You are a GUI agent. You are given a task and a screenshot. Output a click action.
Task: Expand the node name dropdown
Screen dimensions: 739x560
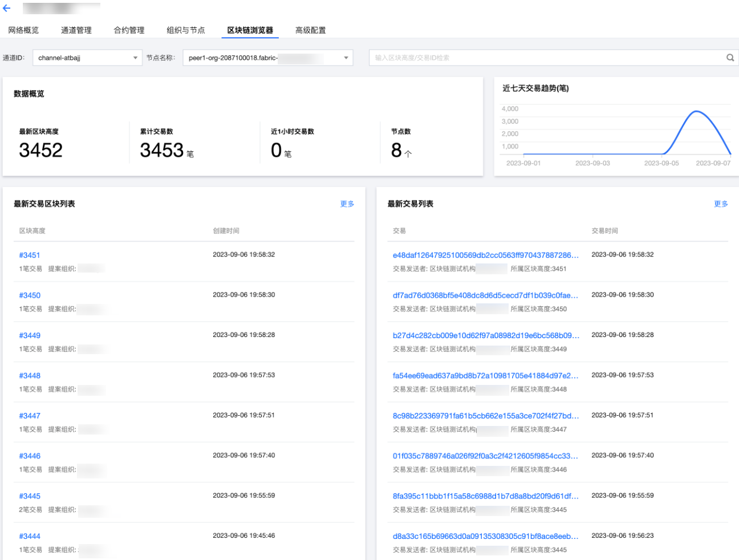267,58
